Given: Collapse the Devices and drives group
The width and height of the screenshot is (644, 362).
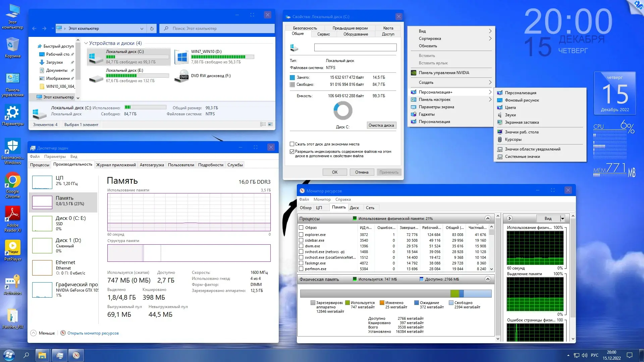Looking at the screenshot, I should pos(86,43).
